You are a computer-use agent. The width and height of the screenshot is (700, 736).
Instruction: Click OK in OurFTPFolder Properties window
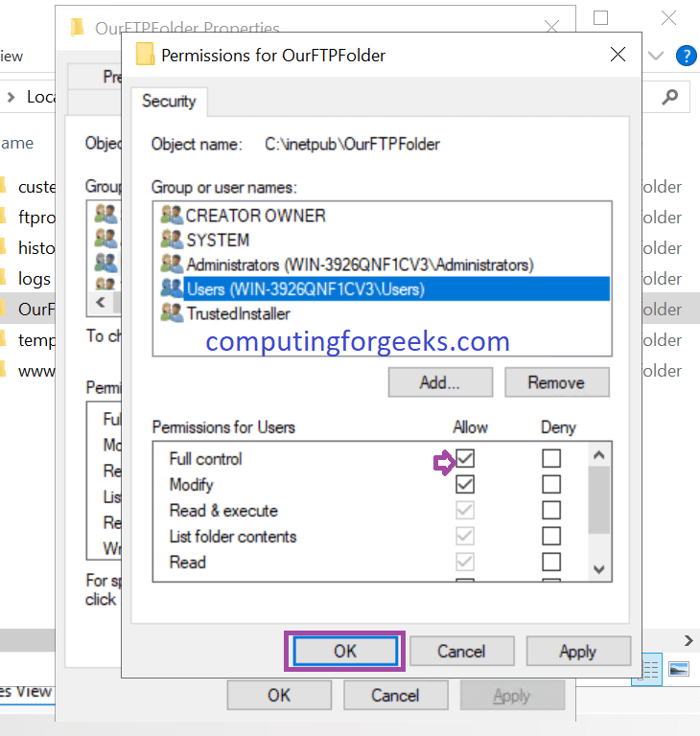[279, 695]
